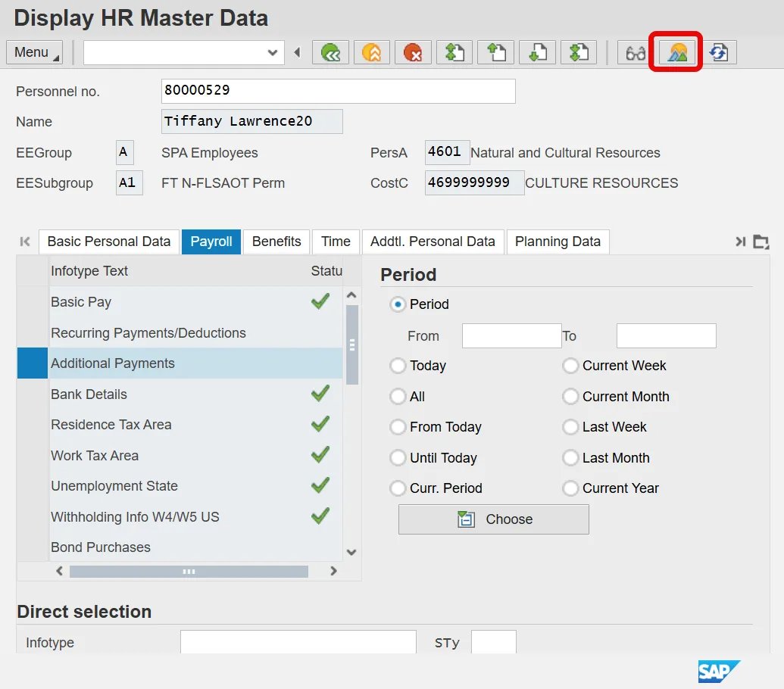Click the infotype list horizontal scrollbar

189,572
